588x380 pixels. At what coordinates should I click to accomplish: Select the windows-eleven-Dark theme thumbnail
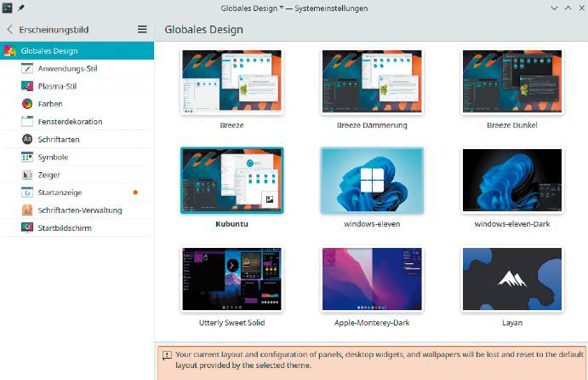tap(512, 181)
